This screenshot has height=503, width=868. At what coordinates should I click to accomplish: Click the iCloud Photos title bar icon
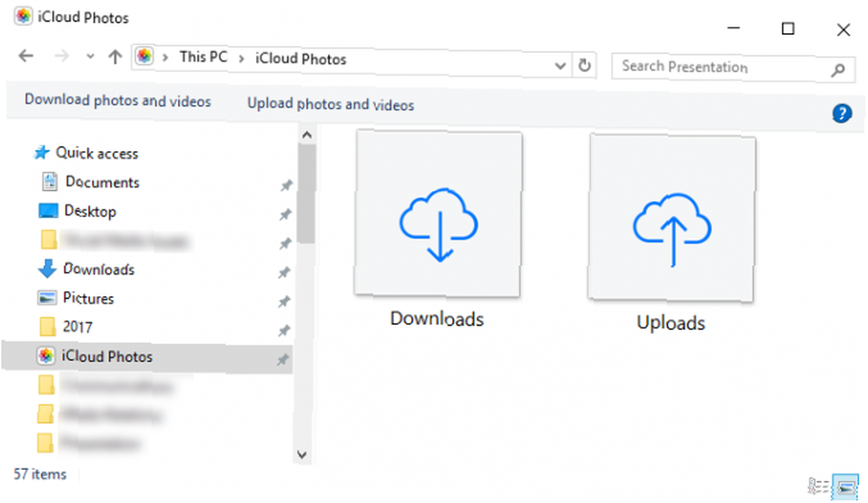[23, 16]
